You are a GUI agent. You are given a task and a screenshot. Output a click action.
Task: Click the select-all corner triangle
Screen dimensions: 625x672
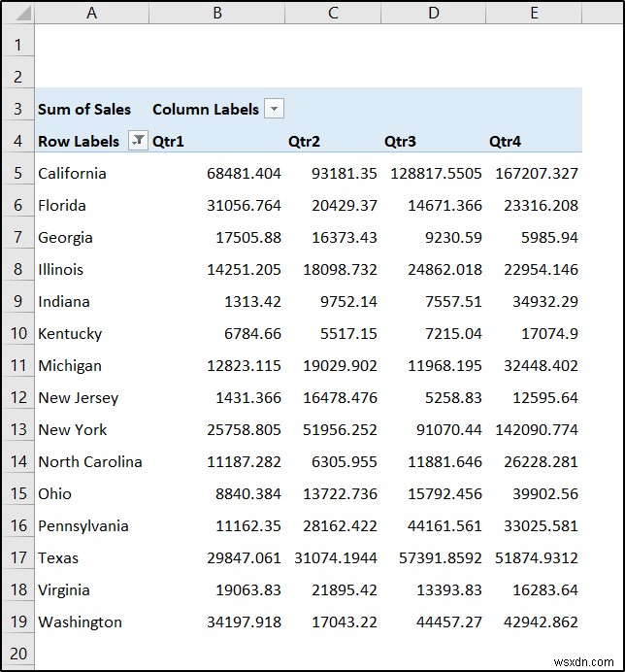pyautogui.click(x=18, y=14)
